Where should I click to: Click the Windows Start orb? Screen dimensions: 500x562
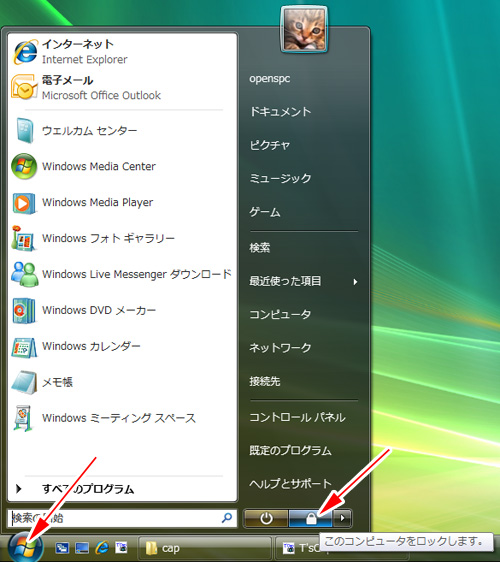(x=25, y=547)
